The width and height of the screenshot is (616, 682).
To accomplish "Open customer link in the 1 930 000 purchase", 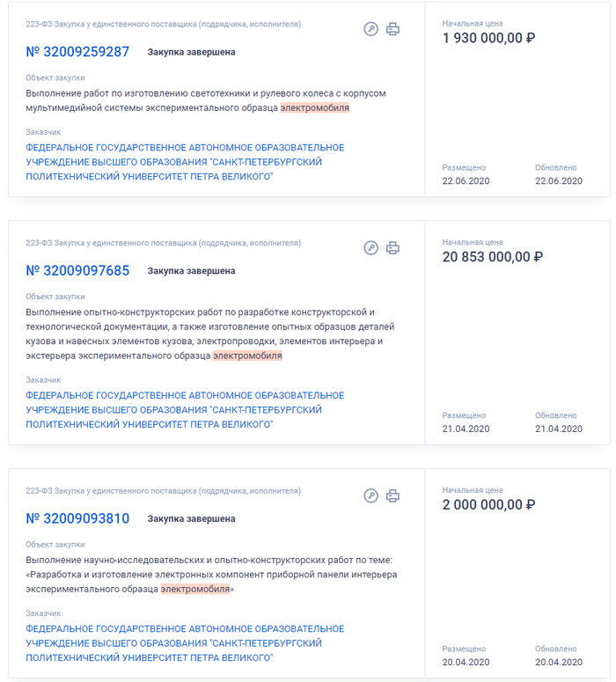I will click(x=185, y=162).
